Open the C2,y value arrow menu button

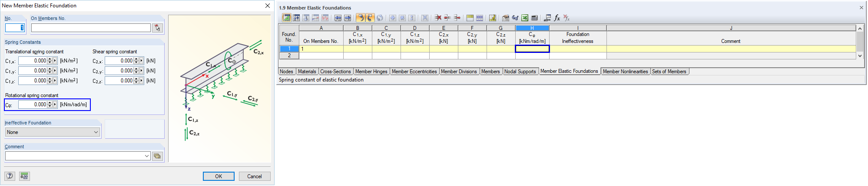click(x=141, y=71)
